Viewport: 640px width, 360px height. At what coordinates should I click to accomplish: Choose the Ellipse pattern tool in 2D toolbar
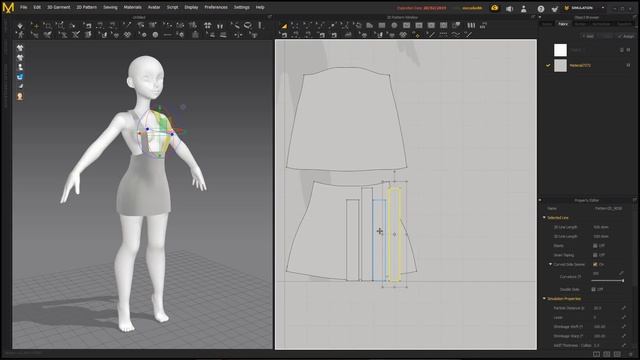pos(394,25)
